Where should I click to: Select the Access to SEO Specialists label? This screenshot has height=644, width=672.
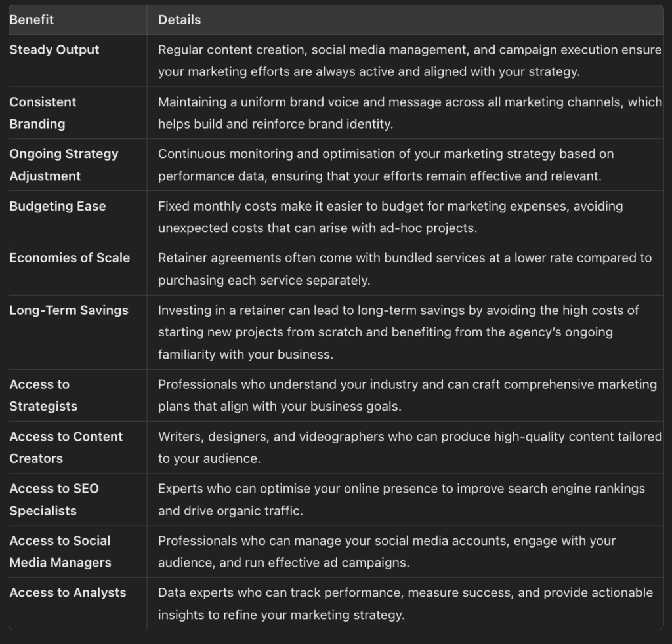click(54, 499)
